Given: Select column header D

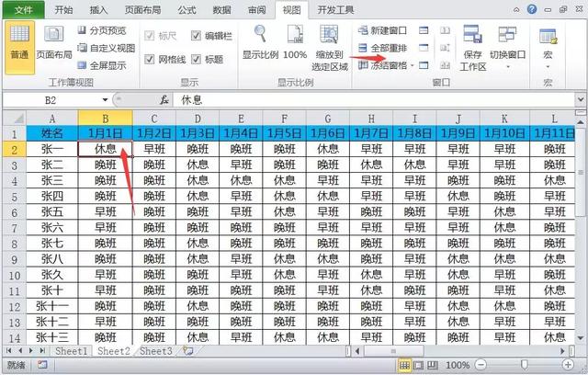Looking at the screenshot, I should click(198, 119).
